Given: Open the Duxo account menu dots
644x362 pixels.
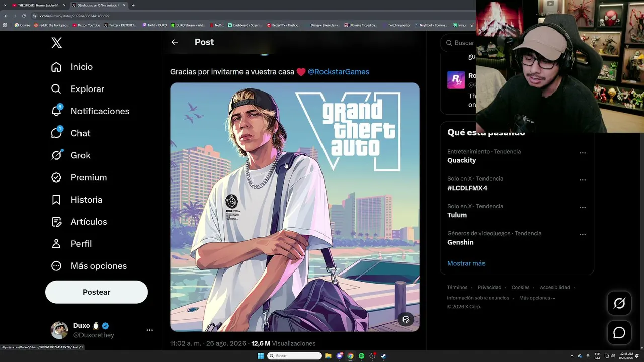Looking at the screenshot, I should click(x=149, y=330).
